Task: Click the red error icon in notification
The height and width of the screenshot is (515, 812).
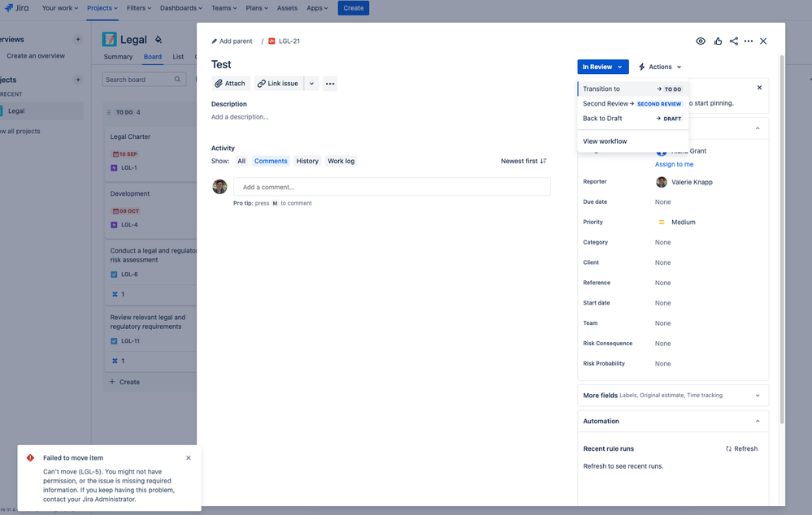Action: 31,458
